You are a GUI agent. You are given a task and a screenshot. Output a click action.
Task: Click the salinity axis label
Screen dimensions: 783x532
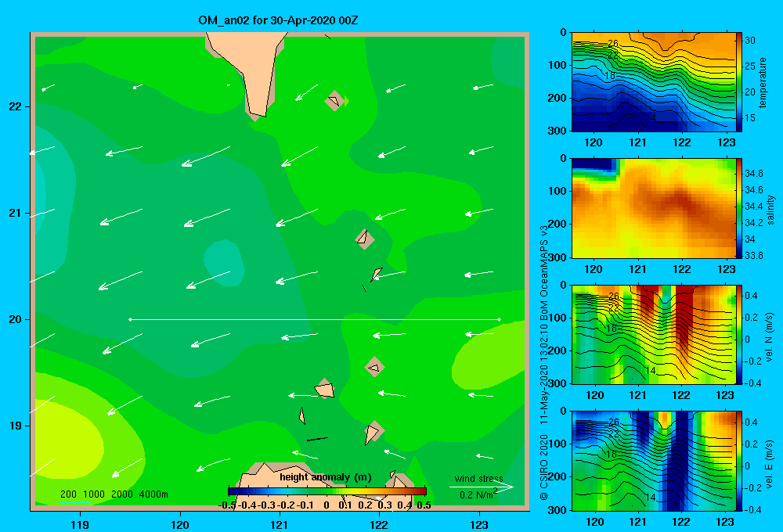[771, 210]
